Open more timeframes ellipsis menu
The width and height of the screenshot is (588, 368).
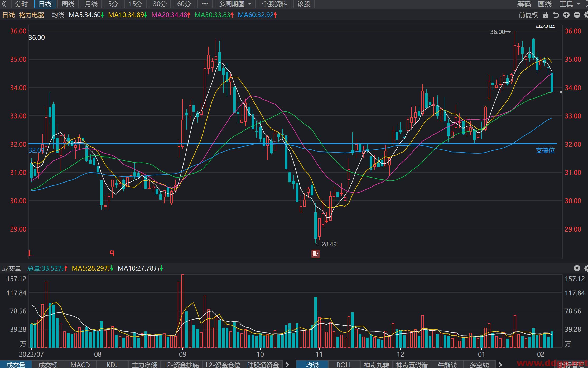(x=205, y=4)
